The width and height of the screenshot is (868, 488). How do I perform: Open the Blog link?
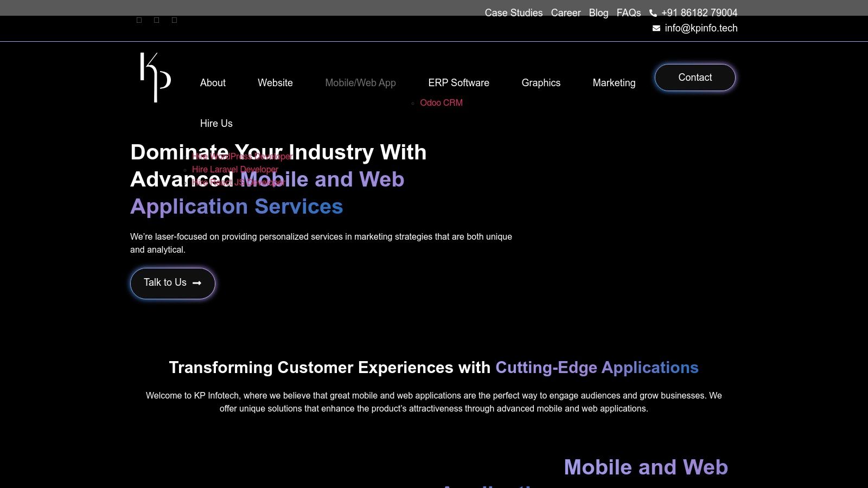(x=598, y=13)
